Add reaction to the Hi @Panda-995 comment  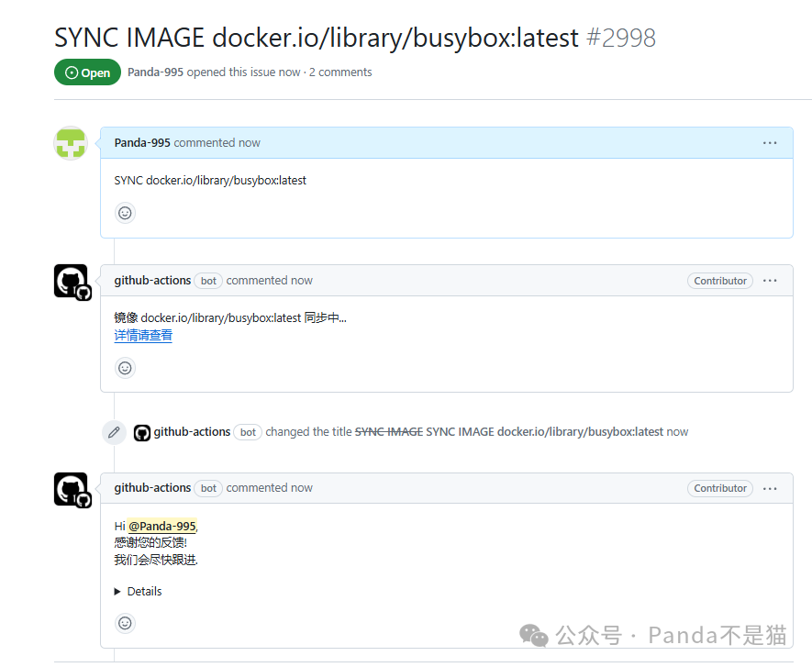pyautogui.click(x=125, y=623)
